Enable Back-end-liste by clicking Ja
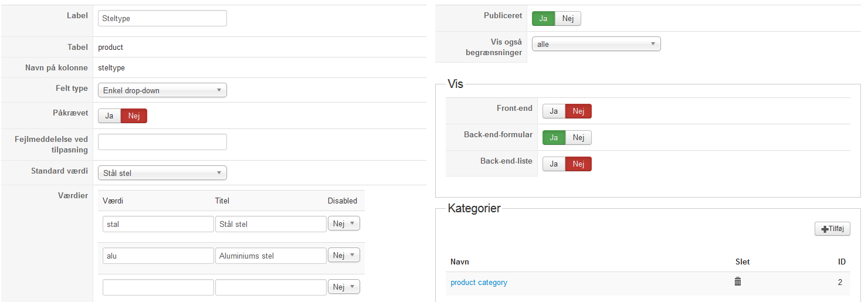The image size is (868, 302). click(x=554, y=164)
